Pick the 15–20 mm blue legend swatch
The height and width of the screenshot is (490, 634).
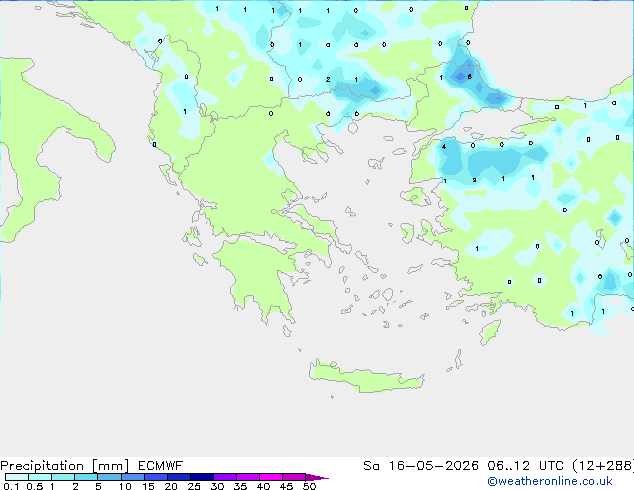click(x=156, y=477)
